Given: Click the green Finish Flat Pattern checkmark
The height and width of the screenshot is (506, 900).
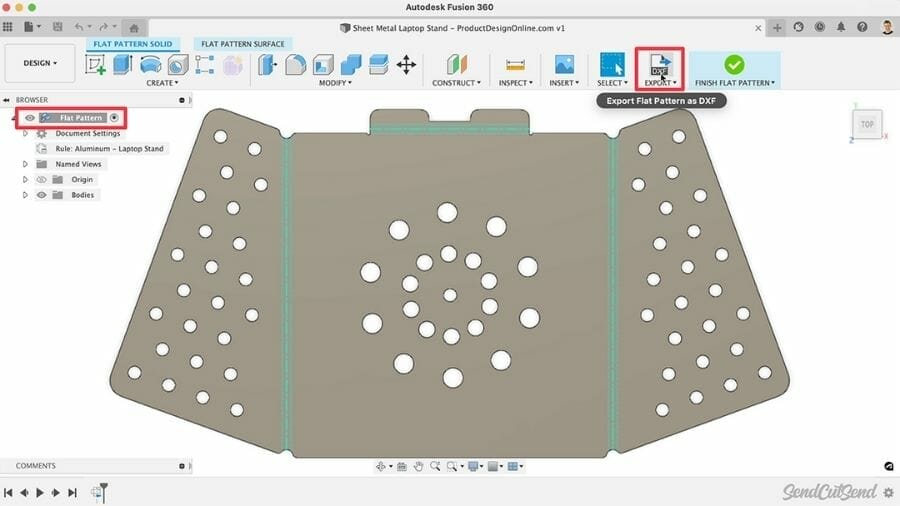Looking at the screenshot, I should 734,64.
